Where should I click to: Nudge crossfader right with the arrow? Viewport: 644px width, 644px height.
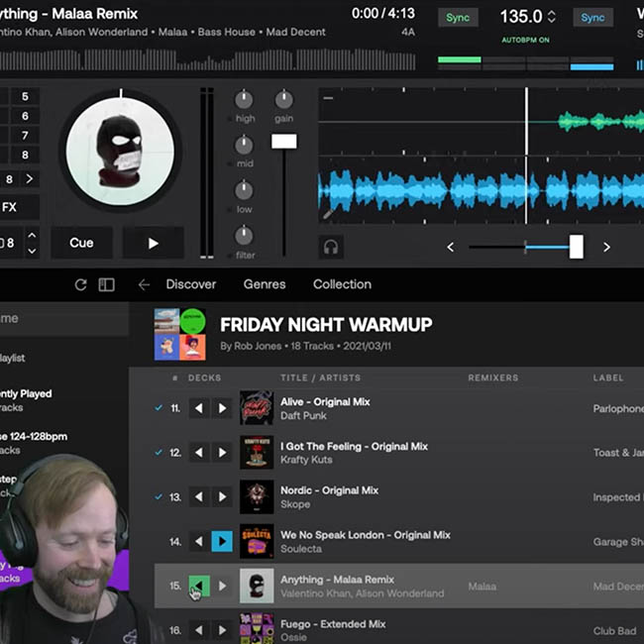click(606, 247)
